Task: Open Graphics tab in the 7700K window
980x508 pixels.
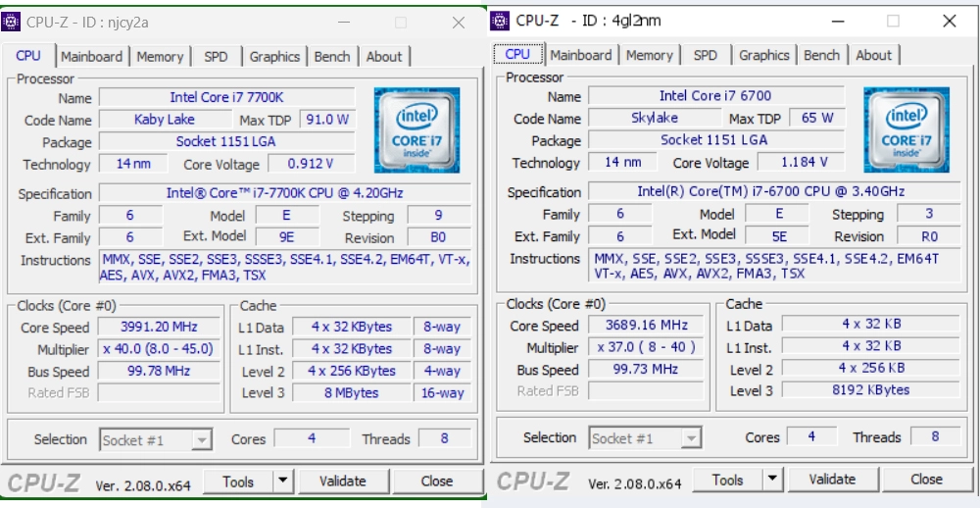Action: (x=274, y=56)
